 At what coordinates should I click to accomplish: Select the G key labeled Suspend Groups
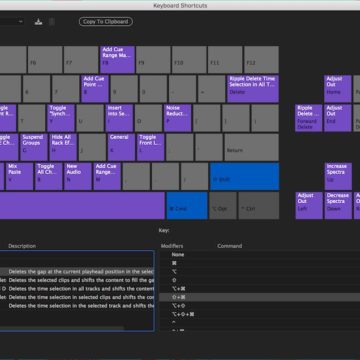point(34,147)
